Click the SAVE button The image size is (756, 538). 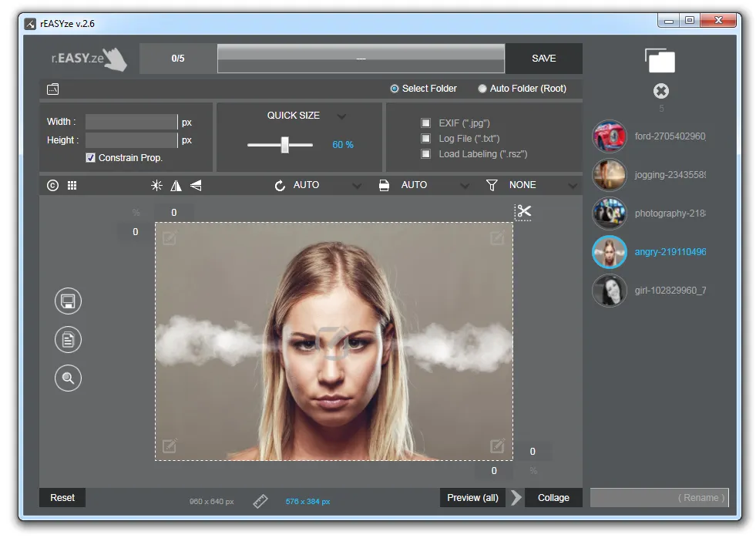click(x=544, y=59)
